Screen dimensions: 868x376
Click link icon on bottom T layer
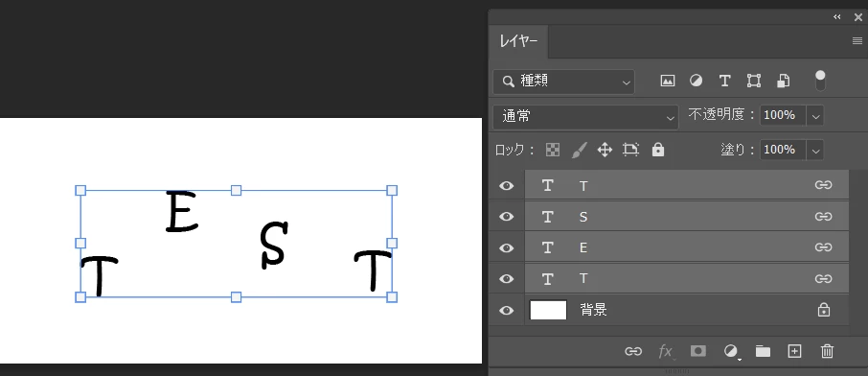[x=823, y=278]
